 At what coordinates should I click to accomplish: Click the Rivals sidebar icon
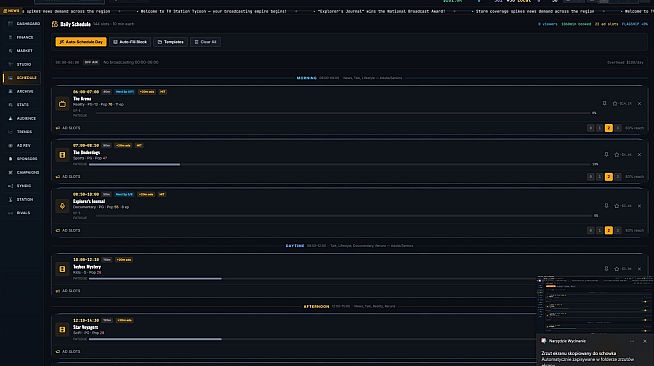click(x=10, y=213)
